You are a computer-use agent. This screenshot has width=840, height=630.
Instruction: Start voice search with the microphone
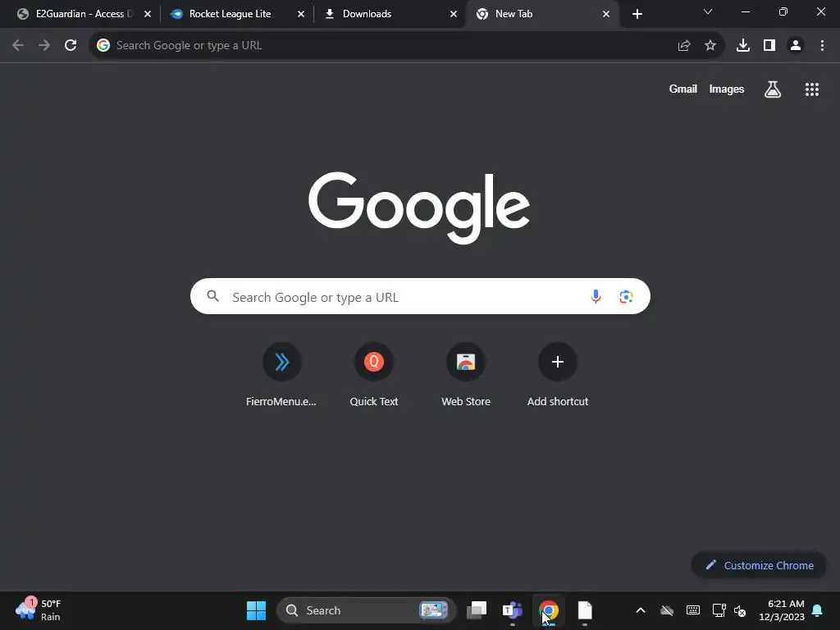[596, 296]
